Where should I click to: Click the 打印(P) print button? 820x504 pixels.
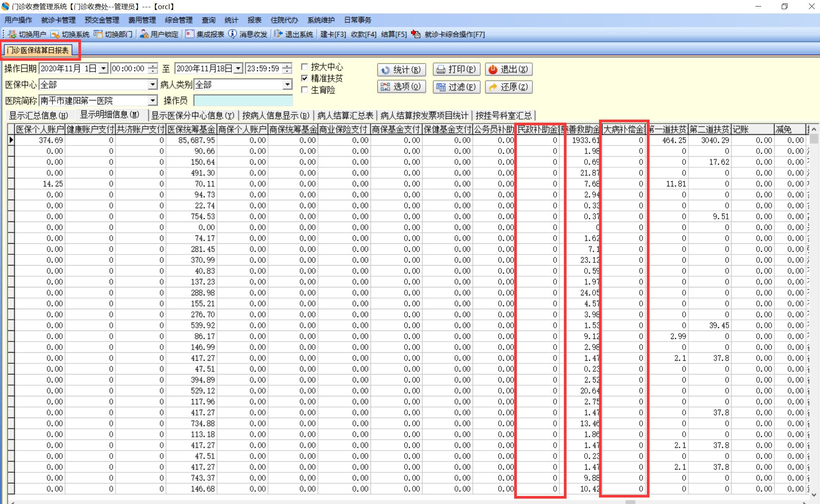[456, 69]
